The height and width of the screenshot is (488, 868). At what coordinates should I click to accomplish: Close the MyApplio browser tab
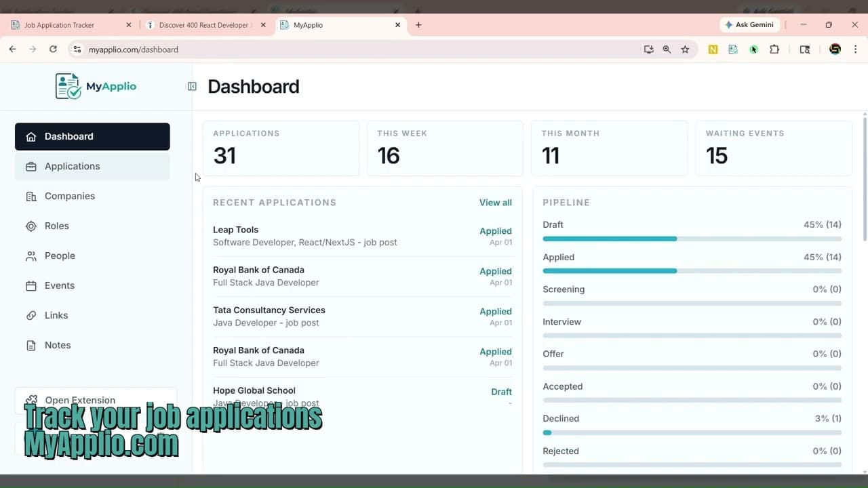coord(398,25)
